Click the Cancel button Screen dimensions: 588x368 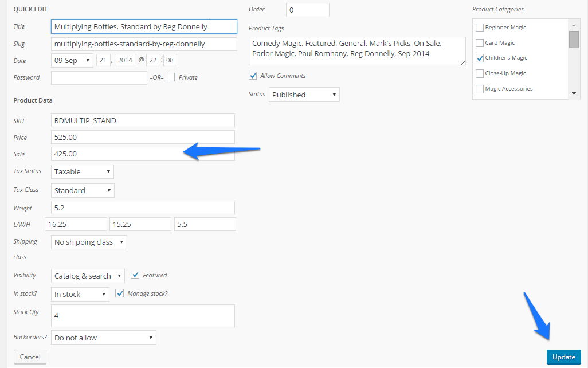[x=30, y=357]
